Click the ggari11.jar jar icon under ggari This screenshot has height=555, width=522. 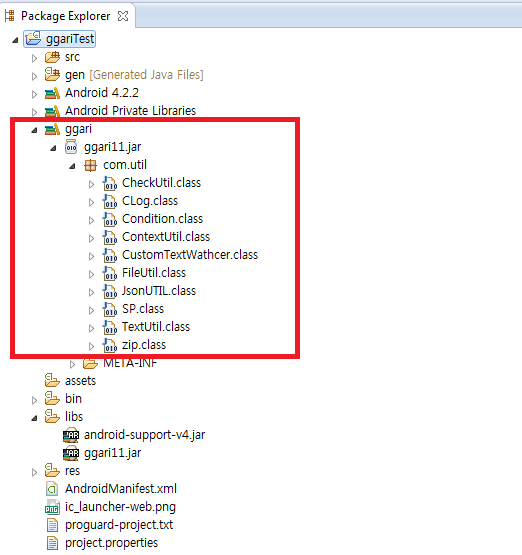[x=71, y=147]
